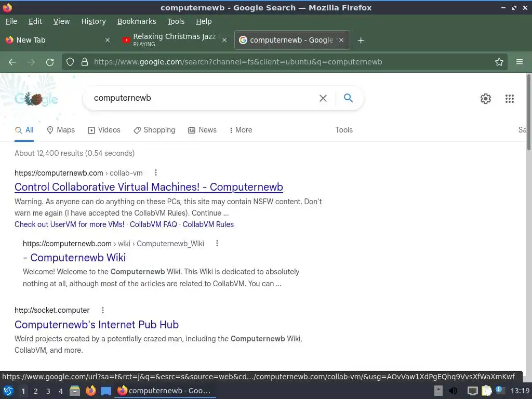The image size is (532, 399).
Task: Close the computernewb Google tab
Action: coord(341,41)
